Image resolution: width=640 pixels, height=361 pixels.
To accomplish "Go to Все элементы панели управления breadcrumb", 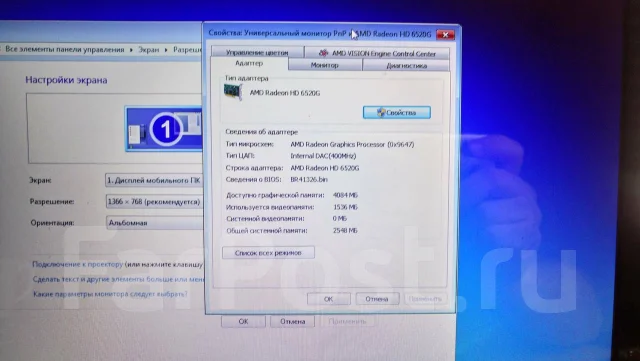I will [64, 49].
